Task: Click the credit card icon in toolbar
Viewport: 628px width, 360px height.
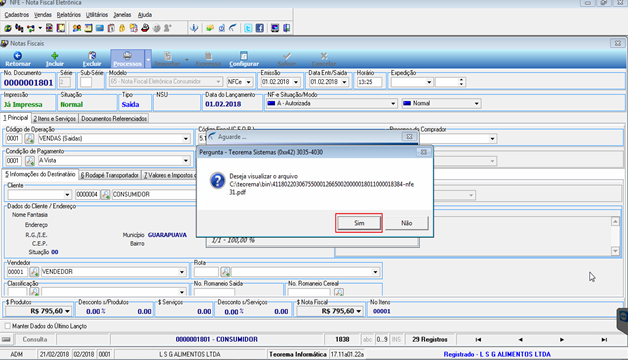Action: coord(100,28)
